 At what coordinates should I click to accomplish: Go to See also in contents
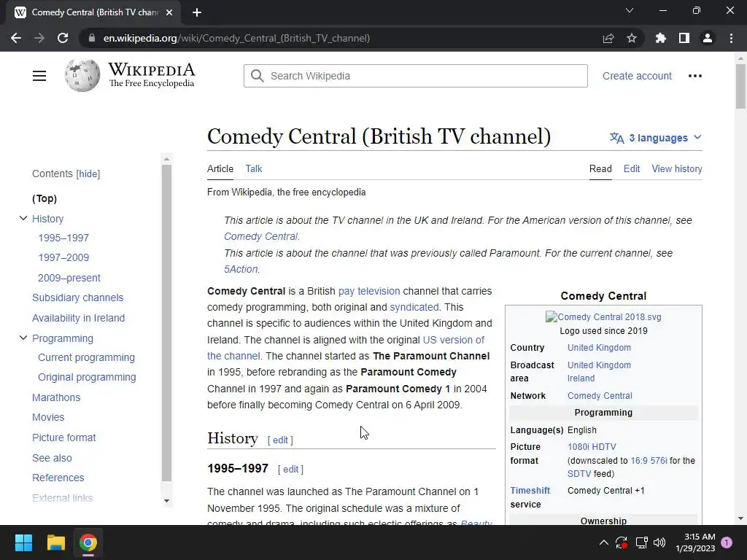pos(52,458)
